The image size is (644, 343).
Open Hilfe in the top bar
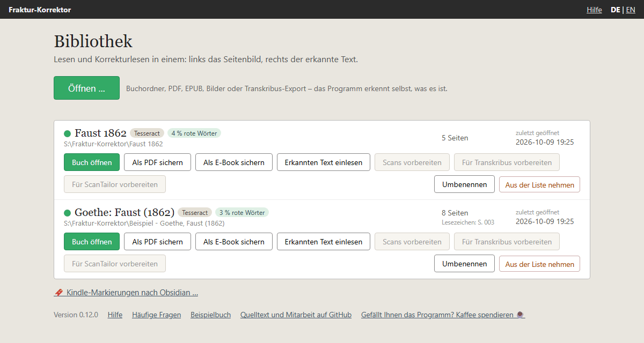[x=594, y=10]
